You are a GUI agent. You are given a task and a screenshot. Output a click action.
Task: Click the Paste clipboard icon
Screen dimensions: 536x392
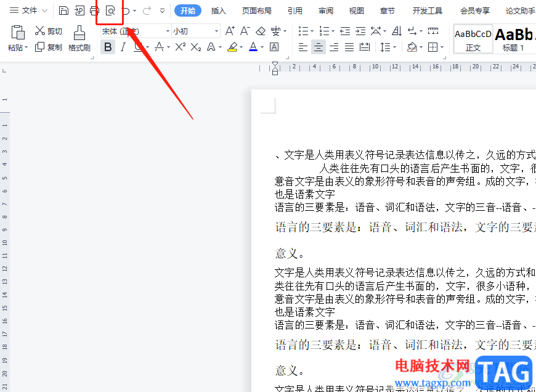tap(18, 33)
